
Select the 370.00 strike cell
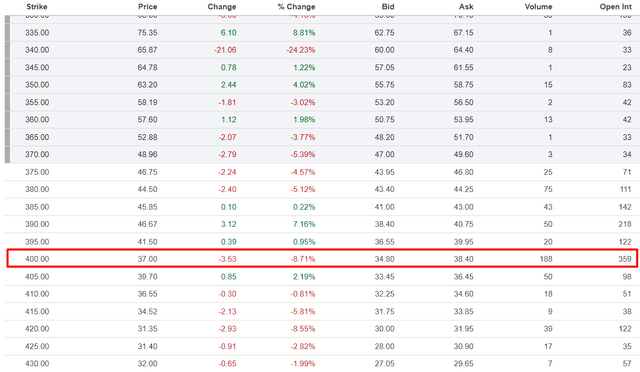[37, 154]
